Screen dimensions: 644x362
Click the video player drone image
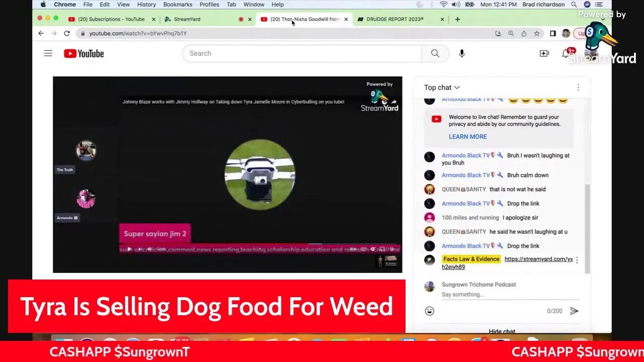pyautogui.click(x=260, y=174)
